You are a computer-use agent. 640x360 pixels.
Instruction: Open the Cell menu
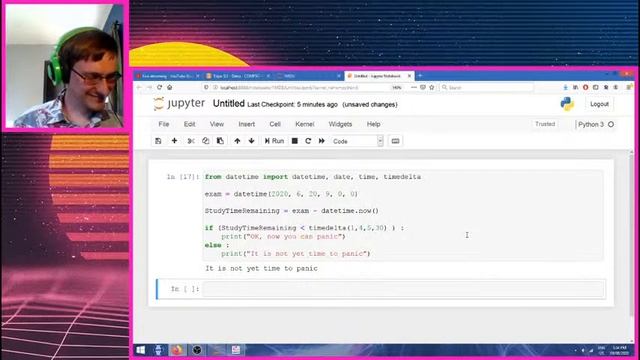pyautogui.click(x=275, y=124)
